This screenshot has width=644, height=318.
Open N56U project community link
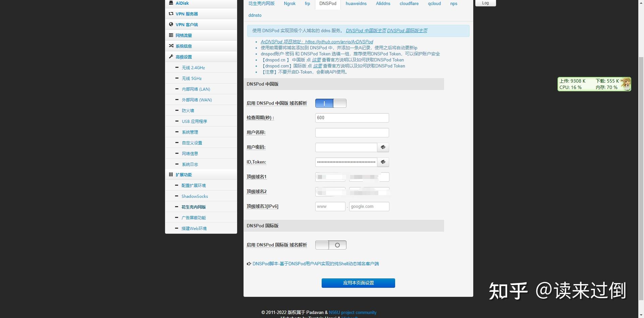(353, 312)
